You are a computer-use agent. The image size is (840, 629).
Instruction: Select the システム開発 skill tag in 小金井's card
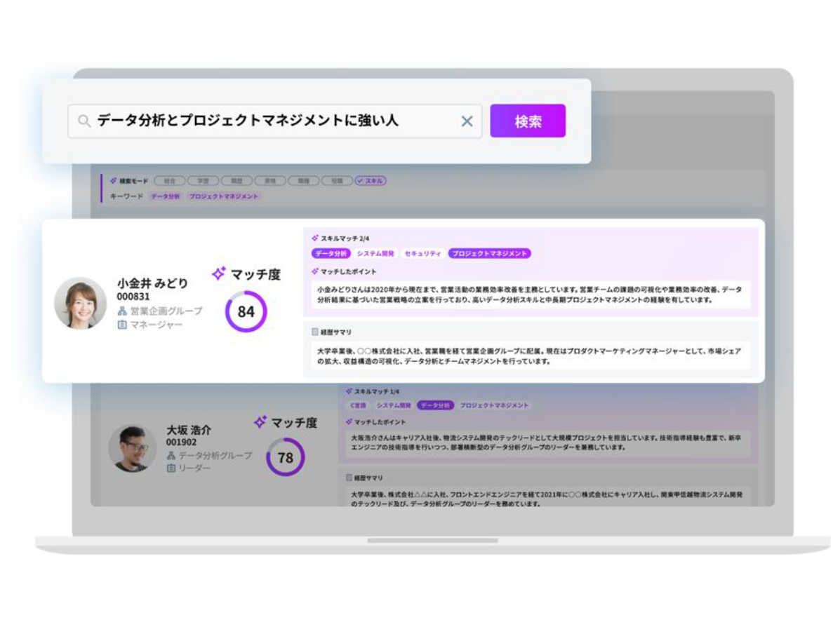(375, 254)
